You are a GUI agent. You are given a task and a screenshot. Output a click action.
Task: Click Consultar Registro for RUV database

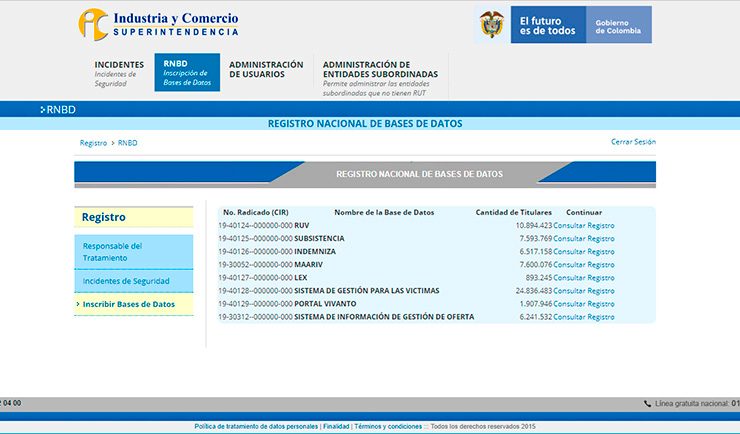point(584,225)
